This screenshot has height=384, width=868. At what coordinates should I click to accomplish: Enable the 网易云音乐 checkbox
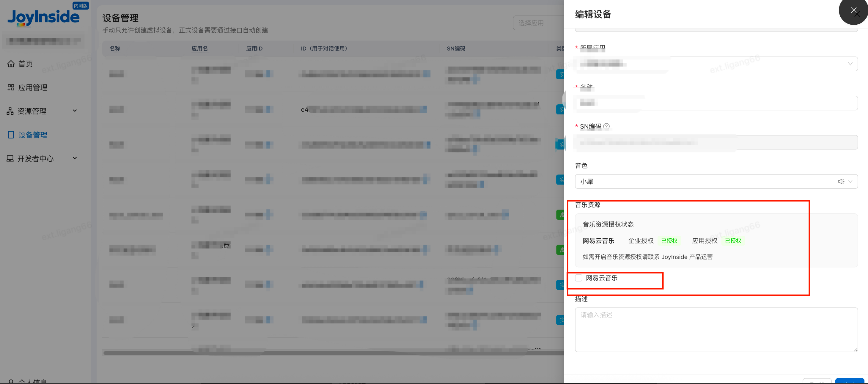click(578, 278)
